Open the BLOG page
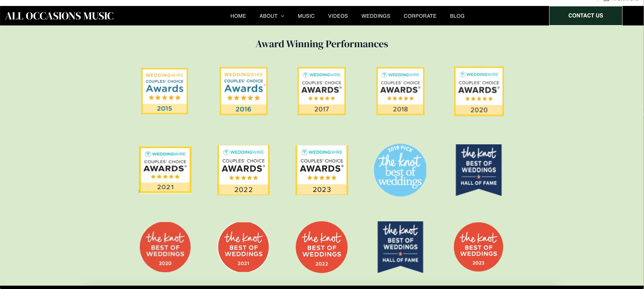Viewport: 644px width, 289px height. (x=457, y=16)
